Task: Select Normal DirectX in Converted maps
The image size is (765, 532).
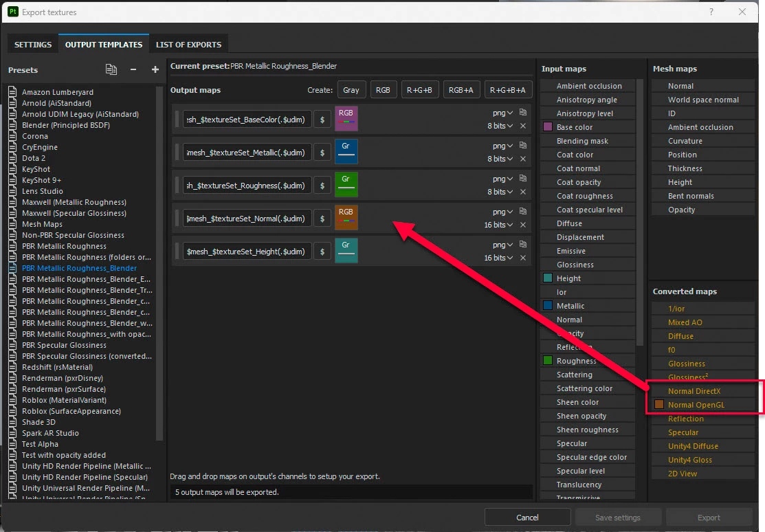Action: (x=703, y=391)
